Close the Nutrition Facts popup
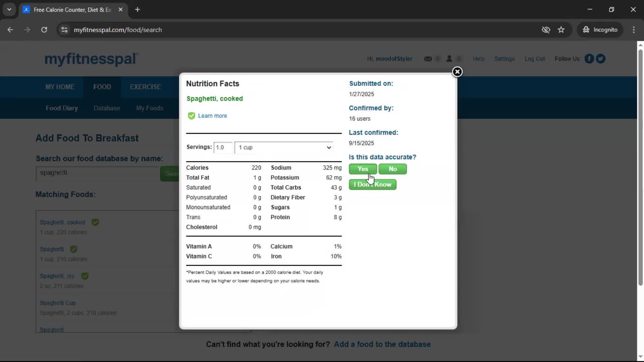644x362 pixels. [x=457, y=72]
